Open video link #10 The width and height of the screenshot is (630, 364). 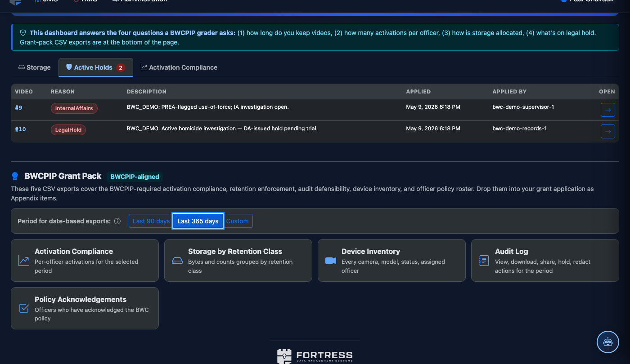coord(20,129)
